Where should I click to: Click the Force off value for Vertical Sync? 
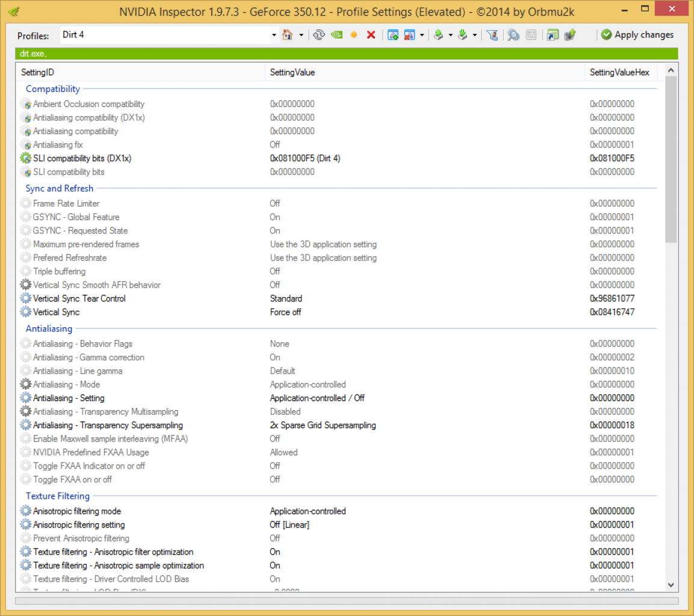(x=285, y=312)
